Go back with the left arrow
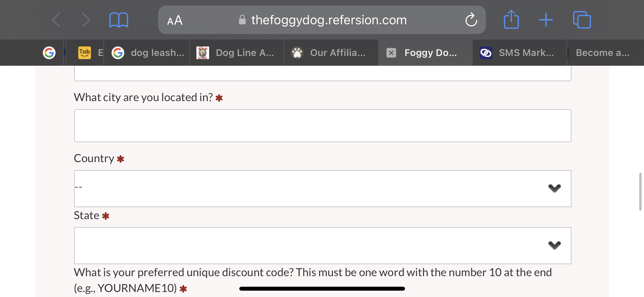 [x=56, y=20]
